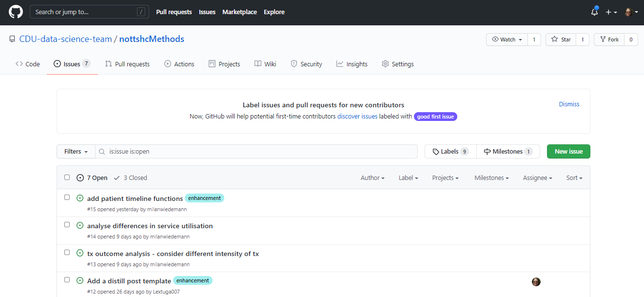
Task: Click the slash shortcut icon in search
Action: [x=141, y=12]
